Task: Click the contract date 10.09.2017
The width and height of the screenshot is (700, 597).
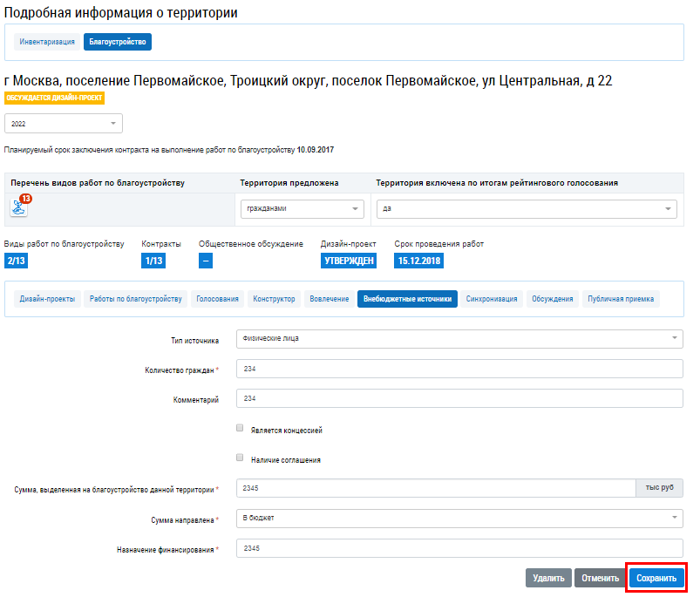Action: coord(316,150)
